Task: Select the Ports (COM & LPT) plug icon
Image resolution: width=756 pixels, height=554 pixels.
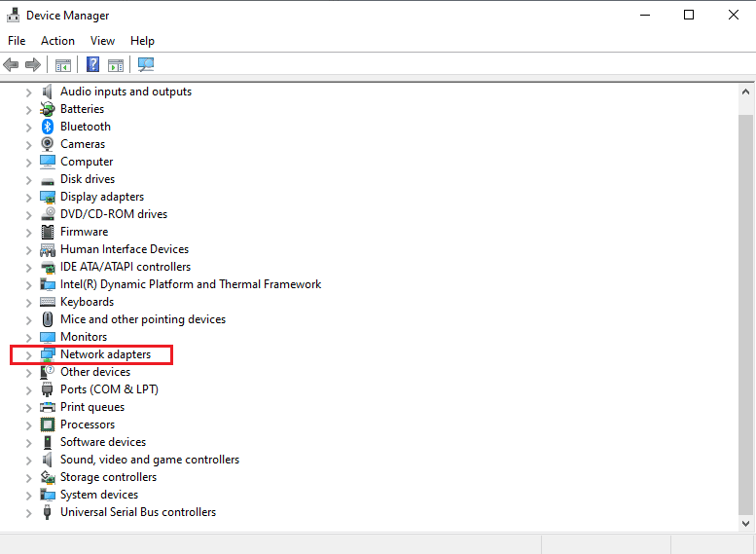Action: point(48,389)
